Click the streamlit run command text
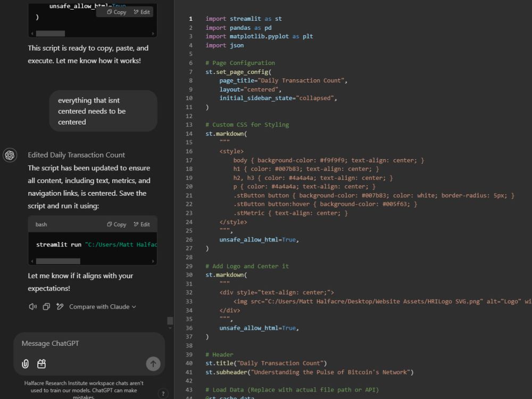This screenshot has height=399, width=532. [x=96, y=245]
